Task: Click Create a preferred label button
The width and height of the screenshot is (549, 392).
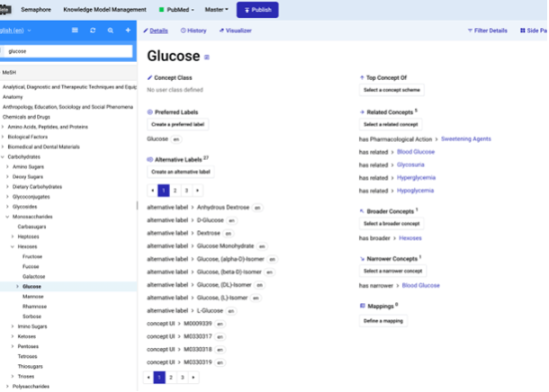Action: (178, 124)
